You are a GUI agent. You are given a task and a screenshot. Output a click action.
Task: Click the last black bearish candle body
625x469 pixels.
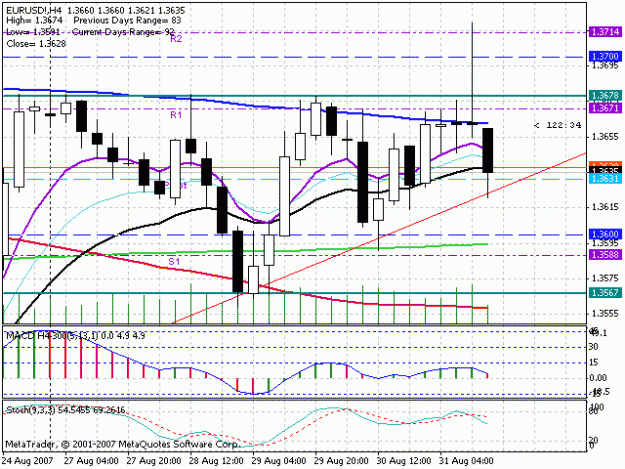pos(488,151)
